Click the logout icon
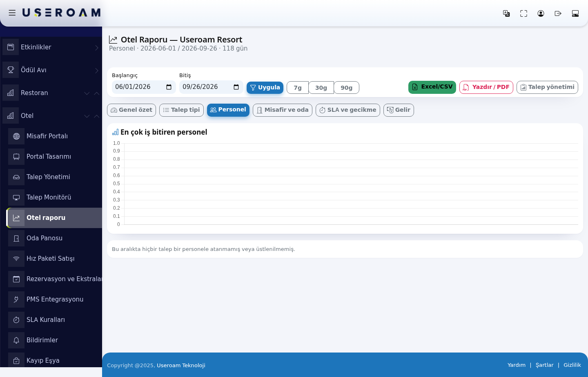 tap(558, 13)
